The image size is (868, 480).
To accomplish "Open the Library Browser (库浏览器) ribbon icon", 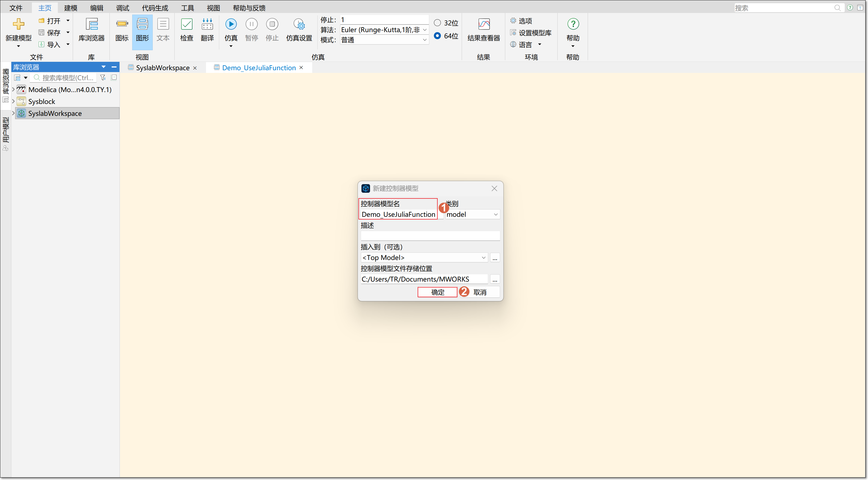I will coord(91,24).
